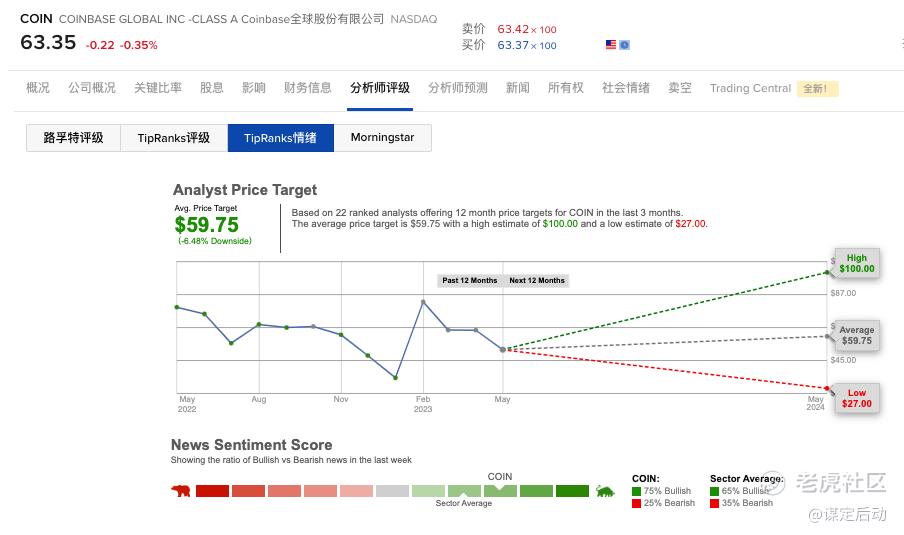Image resolution: width=904 pixels, height=535 pixels.
Task: Open the 财务信息 tab
Action: (308, 88)
